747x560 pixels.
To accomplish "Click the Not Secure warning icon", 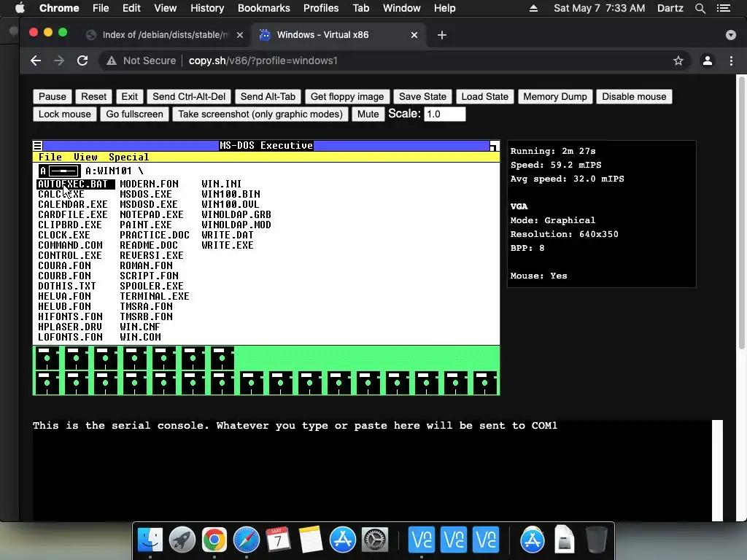I will (x=112, y=61).
